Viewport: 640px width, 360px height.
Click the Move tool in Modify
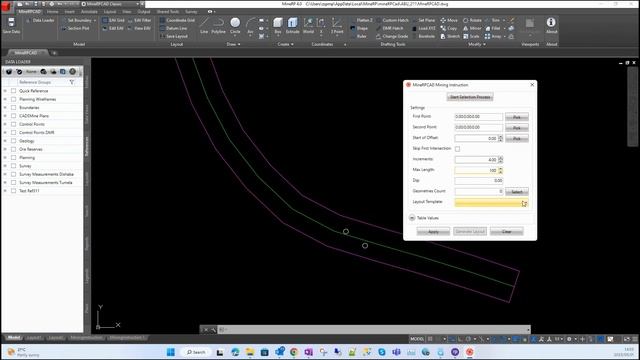[449, 20]
